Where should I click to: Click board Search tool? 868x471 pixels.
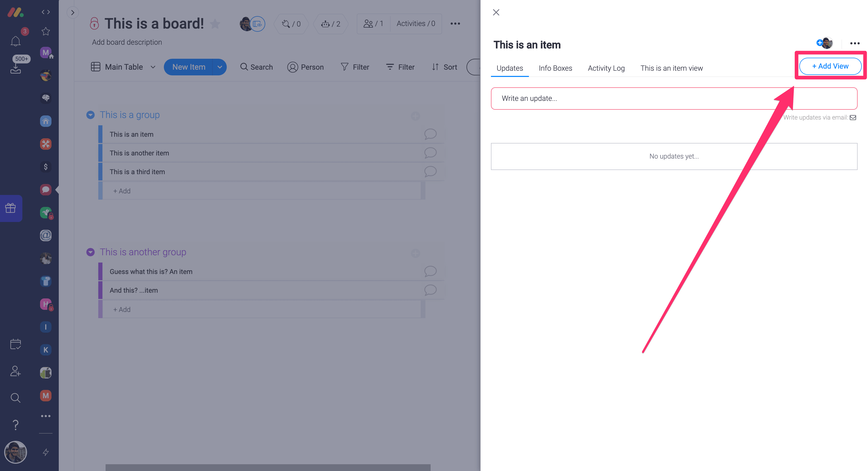[x=256, y=67]
